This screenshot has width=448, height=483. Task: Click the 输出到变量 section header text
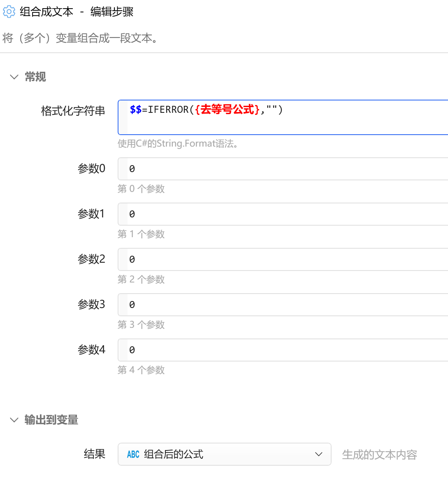click(51, 420)
